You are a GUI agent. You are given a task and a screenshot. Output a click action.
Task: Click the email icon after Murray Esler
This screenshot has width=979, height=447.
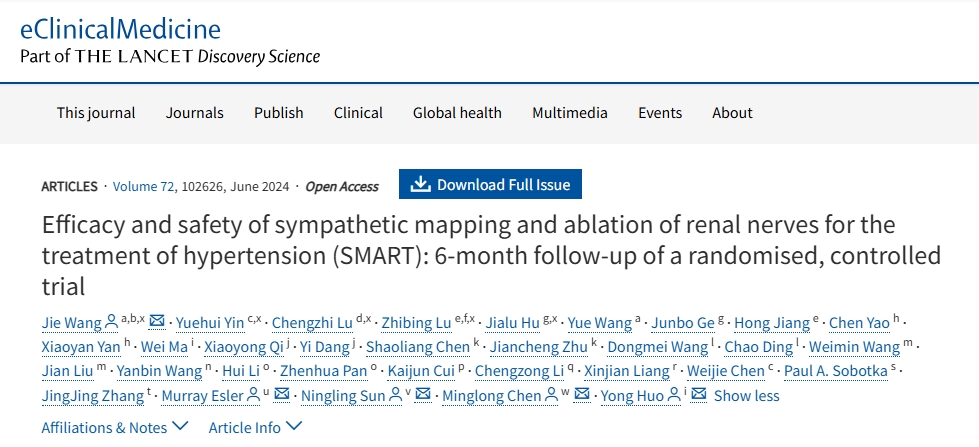pos(282,395)
